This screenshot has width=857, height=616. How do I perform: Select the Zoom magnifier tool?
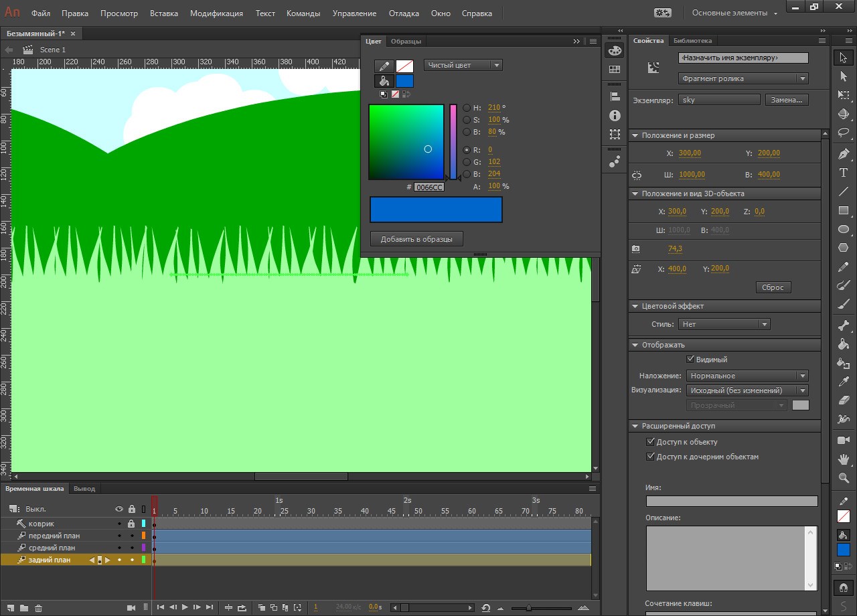pos(844,478)
